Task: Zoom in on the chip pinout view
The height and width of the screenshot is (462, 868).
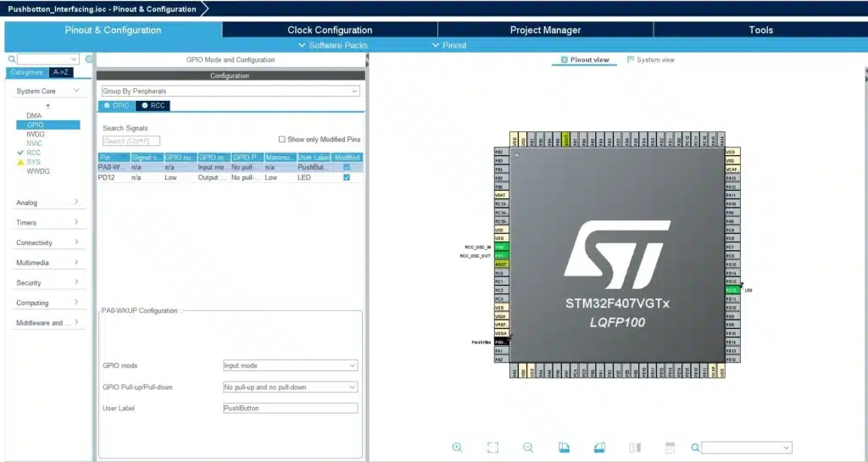Action: coord(457,448)
